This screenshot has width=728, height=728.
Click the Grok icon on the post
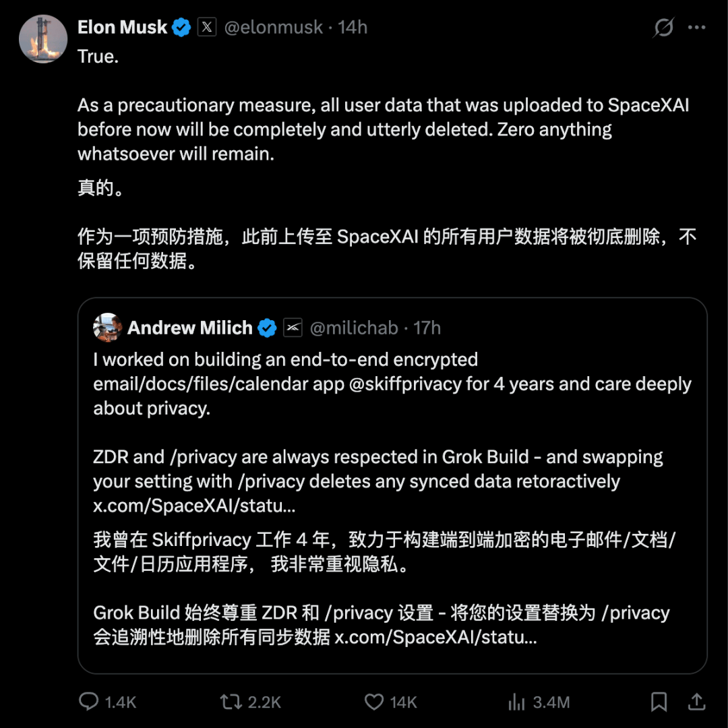click(663, 28)
